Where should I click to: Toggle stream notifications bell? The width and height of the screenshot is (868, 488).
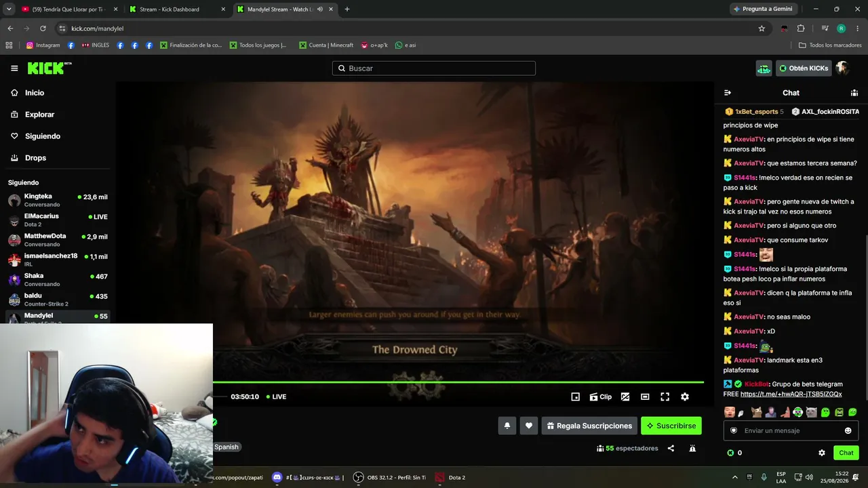pyautogui.click(x=507, y=426)
